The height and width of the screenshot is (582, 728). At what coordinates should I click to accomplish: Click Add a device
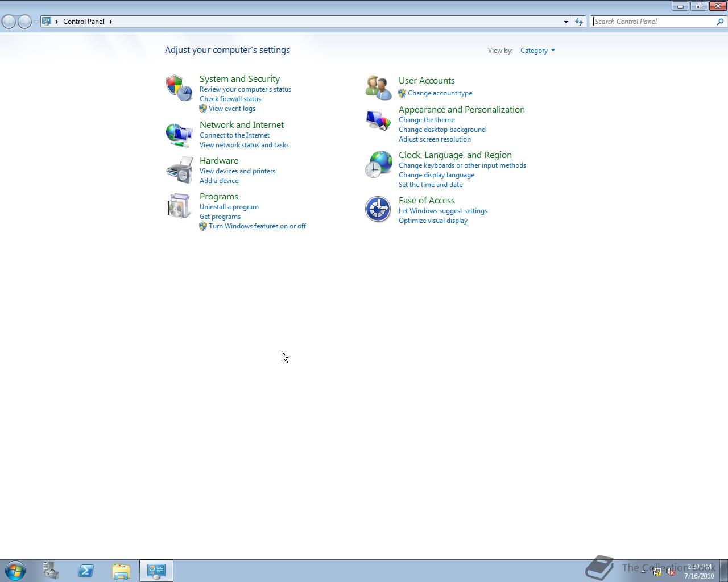point(219,181)
